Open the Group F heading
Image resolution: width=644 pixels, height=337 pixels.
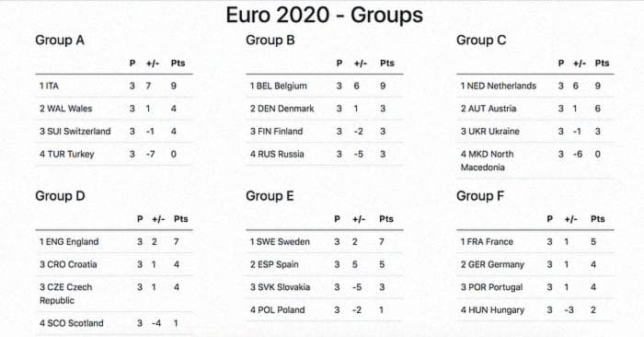(x=480, y=195)
